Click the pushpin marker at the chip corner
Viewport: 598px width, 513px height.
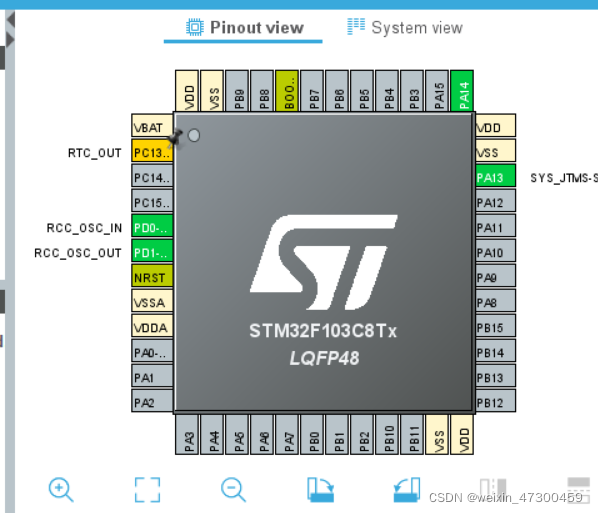point(175,138)
